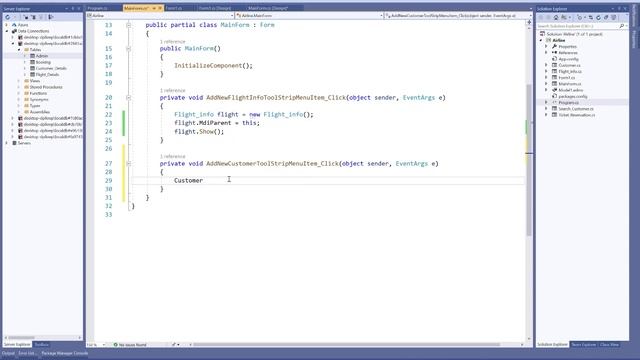This screenshot has width=640, height=360.
Task: Select App.config in Solution Explorer
Action: [568, 59]
